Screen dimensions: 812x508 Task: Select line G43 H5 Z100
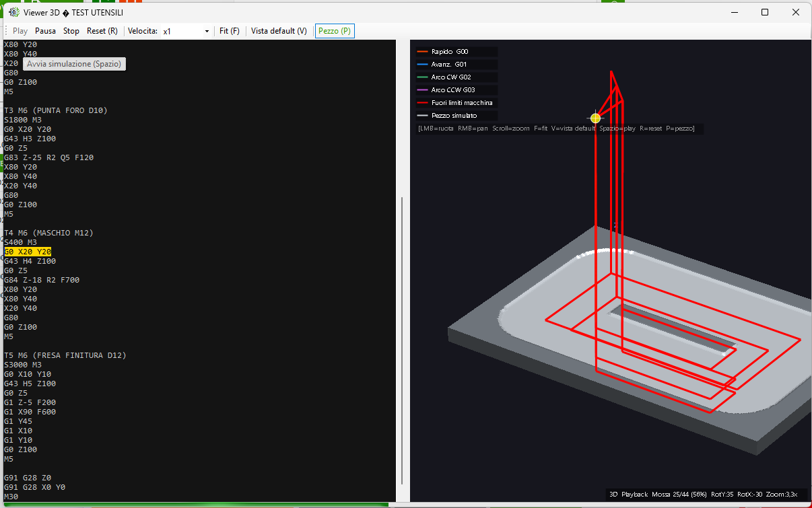click(x=30, y=384)
